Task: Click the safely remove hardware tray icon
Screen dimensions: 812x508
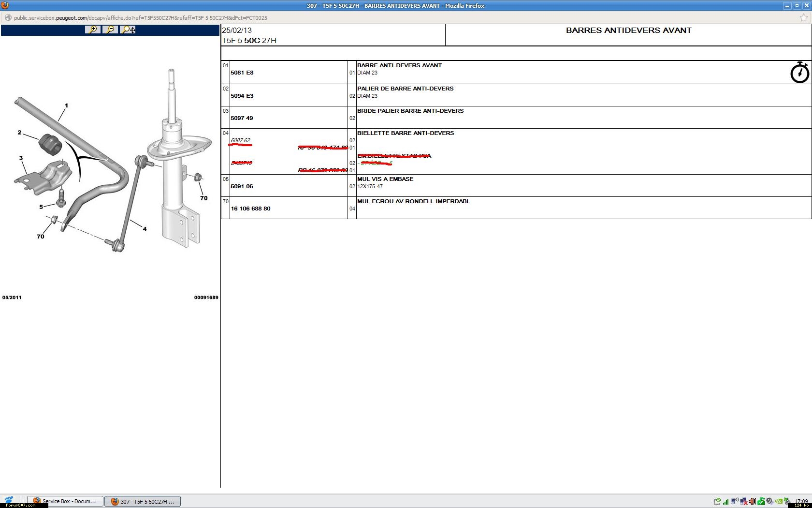Action: coord(787,501)
